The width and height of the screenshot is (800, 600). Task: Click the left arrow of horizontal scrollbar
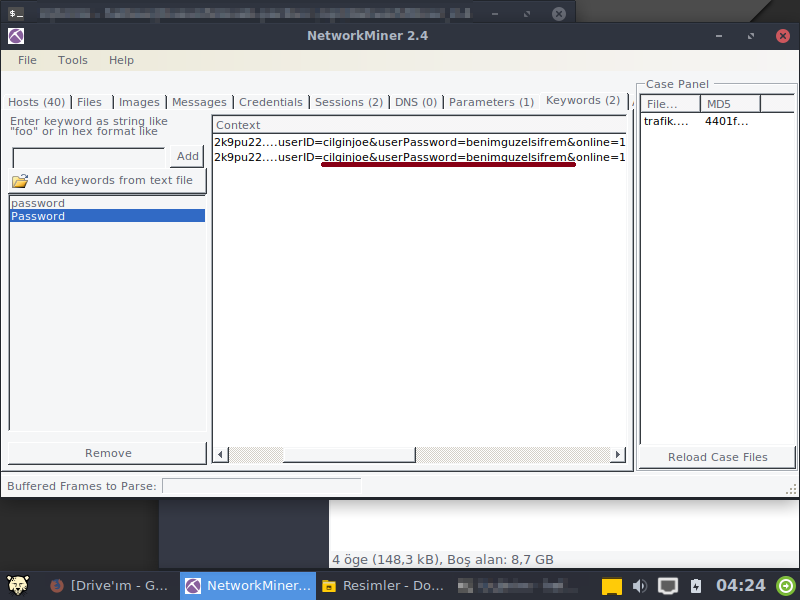[220, 454]
